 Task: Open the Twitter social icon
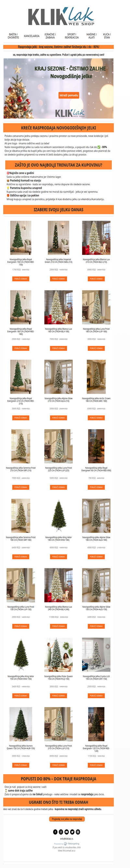pyautogui.click(x=72, y=832)
